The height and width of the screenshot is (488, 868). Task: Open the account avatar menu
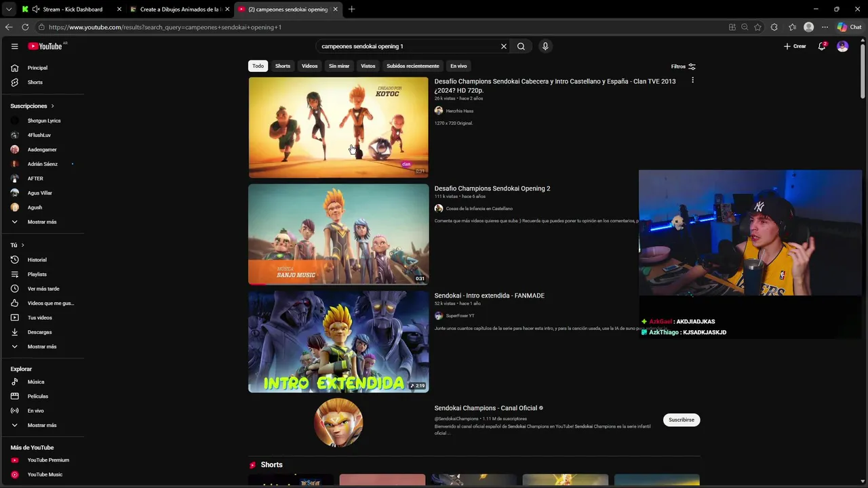842,46
